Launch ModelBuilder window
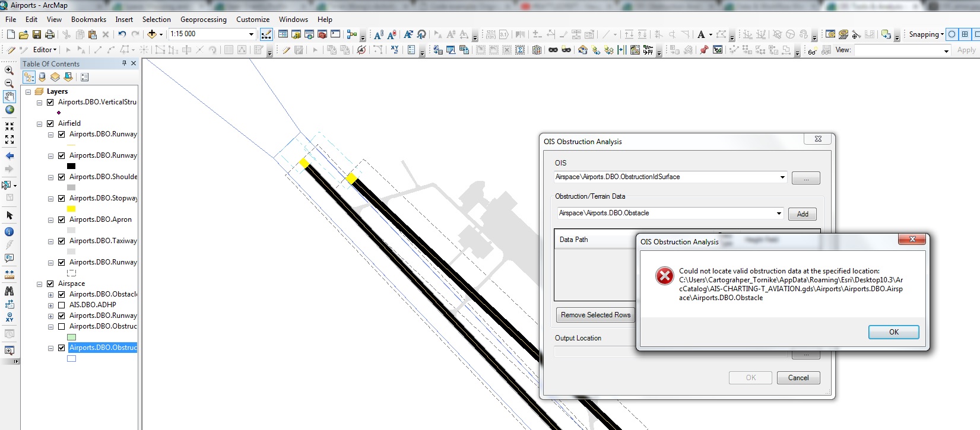980x430 pixels. pos(352,34)
